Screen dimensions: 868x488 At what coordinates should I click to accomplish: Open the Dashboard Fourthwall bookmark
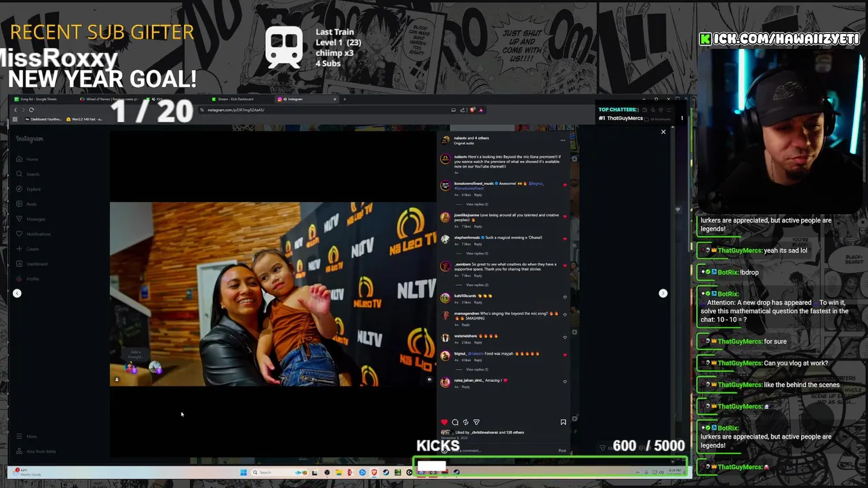[x=44, y=119]
